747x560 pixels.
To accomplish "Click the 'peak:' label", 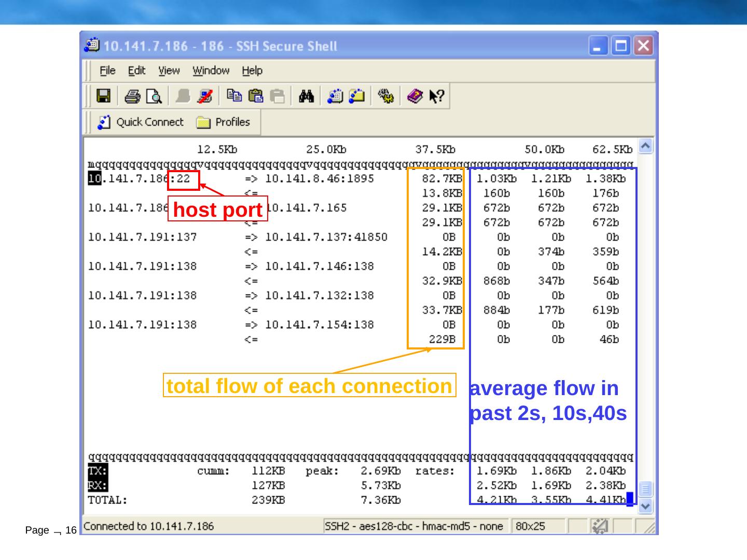I will tap(323, 471).
